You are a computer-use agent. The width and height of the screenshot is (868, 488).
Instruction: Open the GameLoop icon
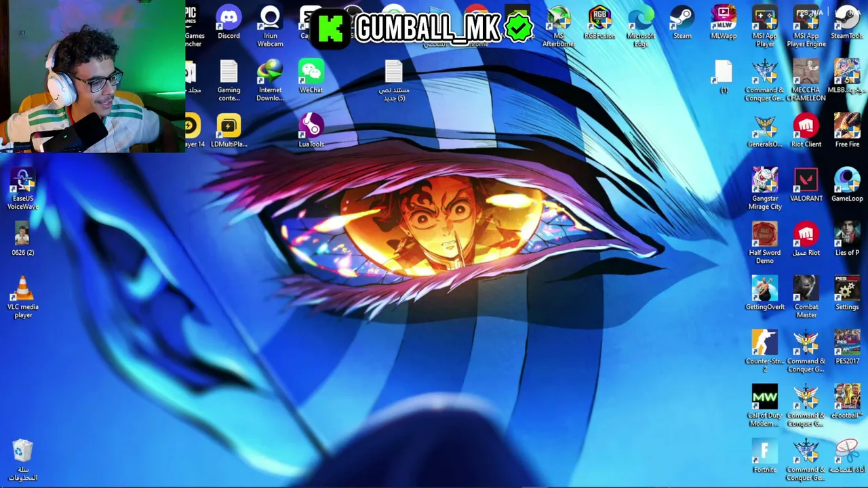point(847,185)
